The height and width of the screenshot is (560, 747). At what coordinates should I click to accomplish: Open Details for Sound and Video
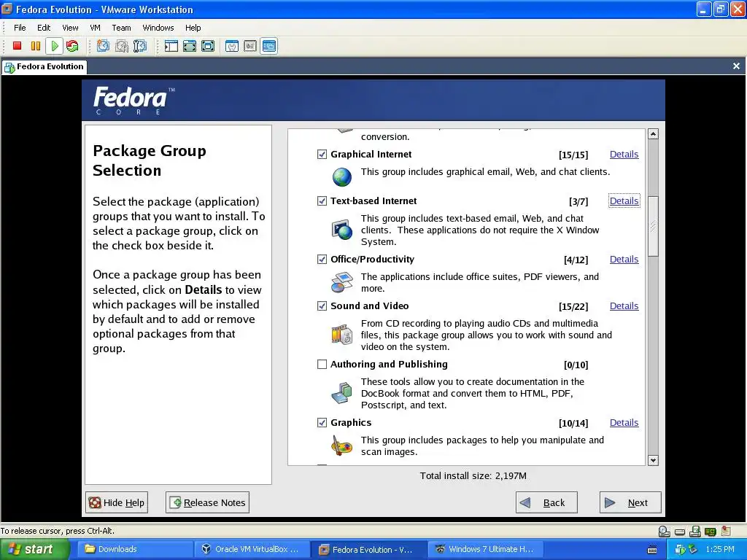[624, 306]
